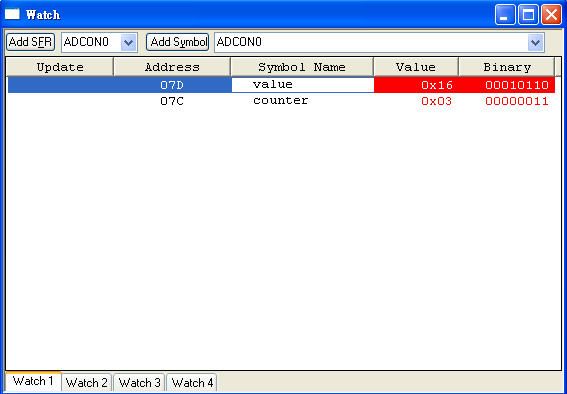
Task: Click the Binary column header
Action: point(507,67)
